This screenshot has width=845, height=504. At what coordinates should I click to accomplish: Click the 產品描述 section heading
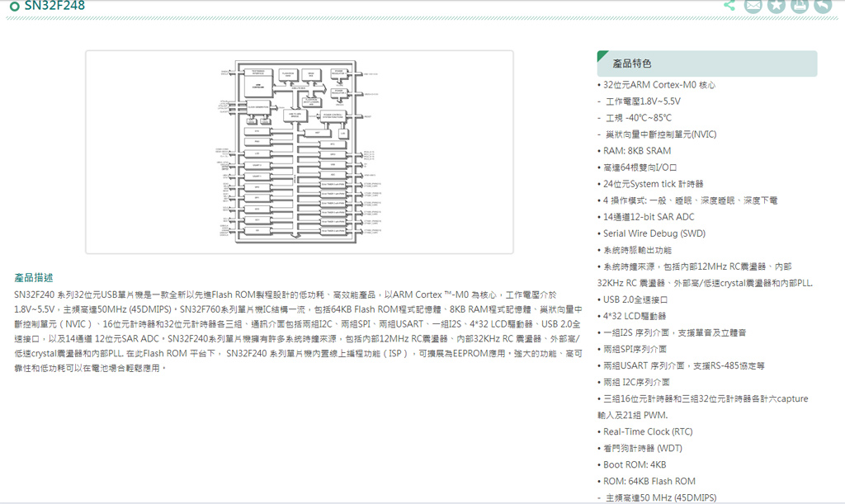[x=34, y=277]
